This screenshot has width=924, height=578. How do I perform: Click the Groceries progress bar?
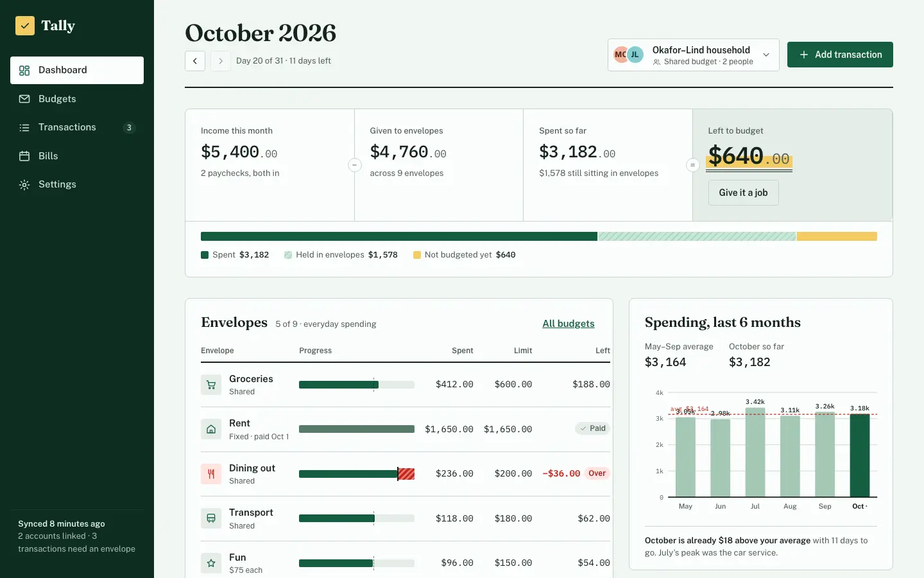coord(357,385)
